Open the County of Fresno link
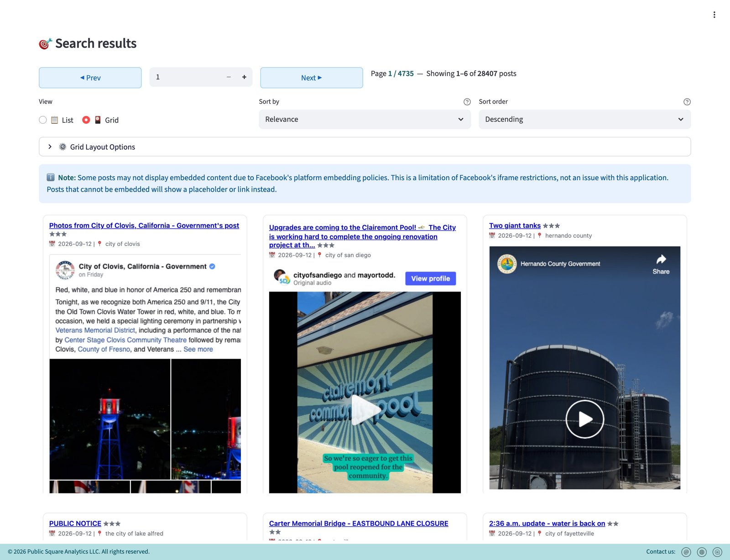730x560 pixels. pos(104,349)
